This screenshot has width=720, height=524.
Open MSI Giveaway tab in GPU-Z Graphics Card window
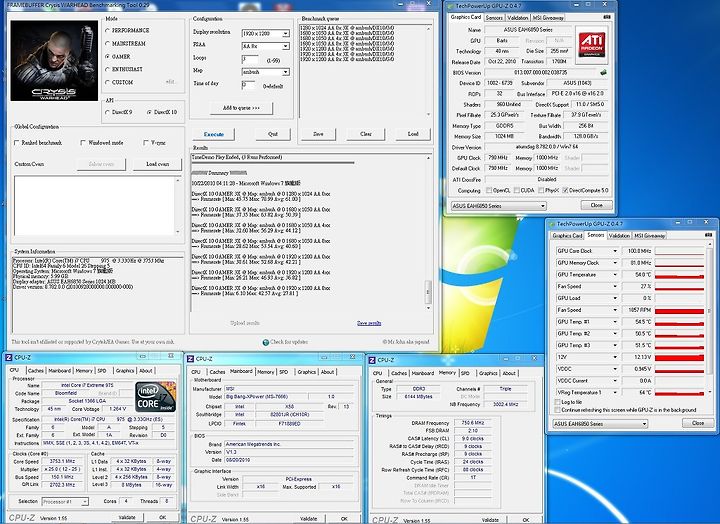[x=548, y=18]
